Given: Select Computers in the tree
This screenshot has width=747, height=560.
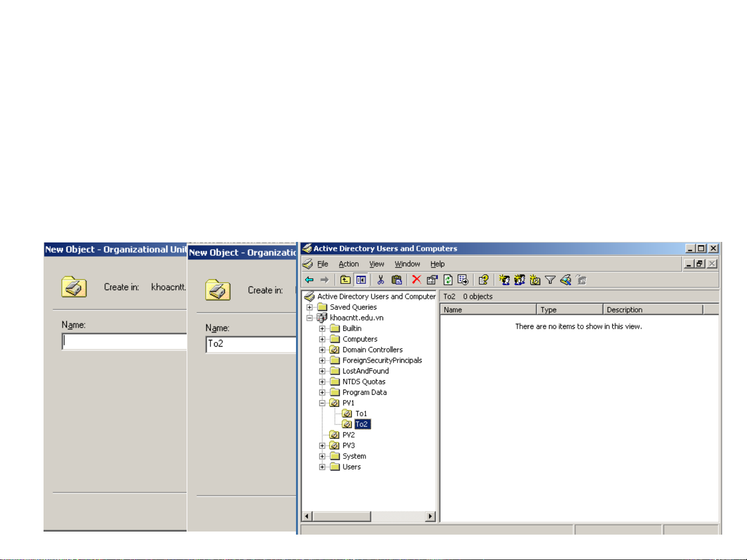Looking at the screenshot, I should tap(360, 339).
